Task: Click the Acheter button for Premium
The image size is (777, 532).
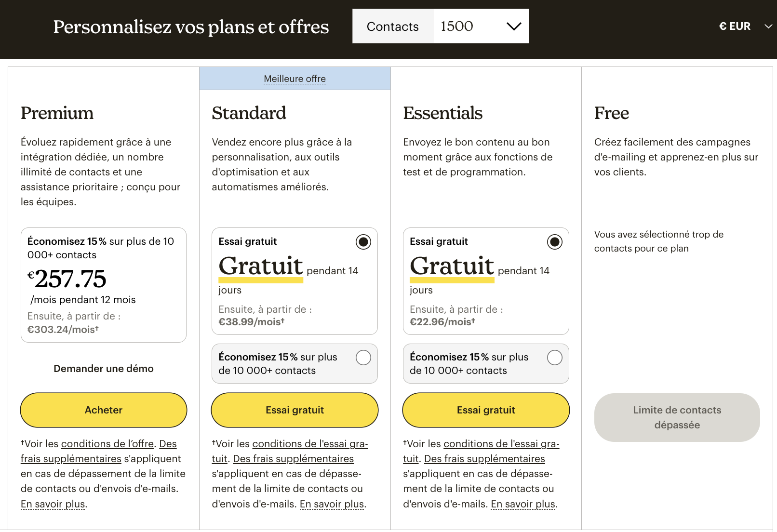Action: (x=103, y=410)
